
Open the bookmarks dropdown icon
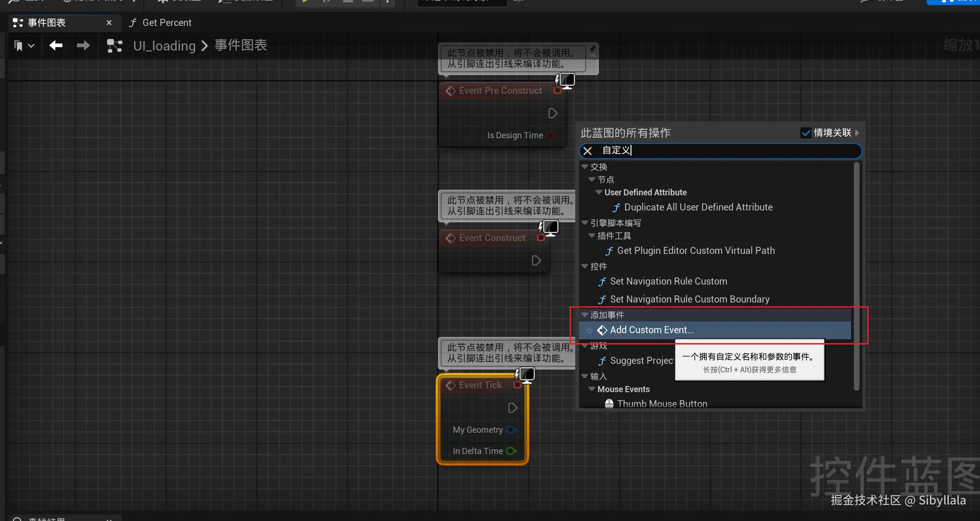coord(24,46)
